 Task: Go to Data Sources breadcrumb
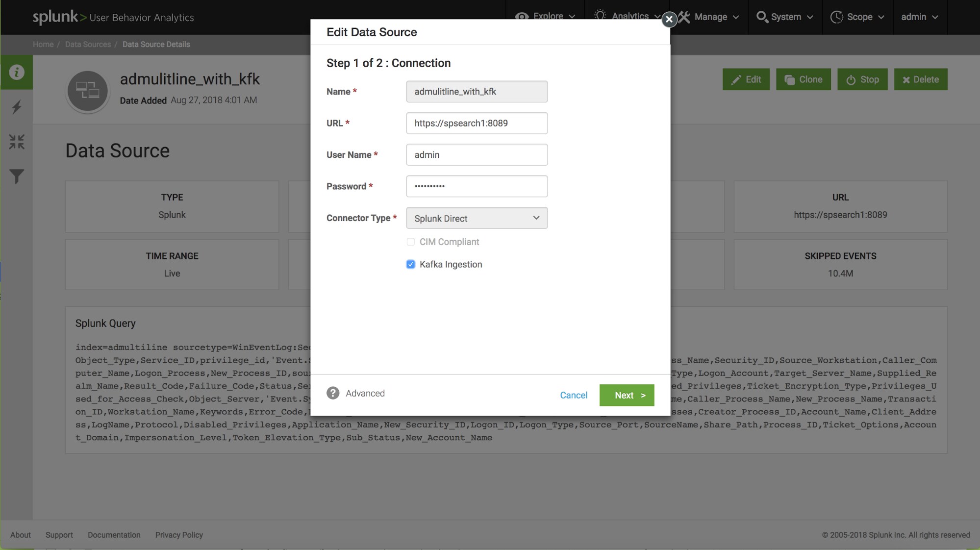coord(88,44)
